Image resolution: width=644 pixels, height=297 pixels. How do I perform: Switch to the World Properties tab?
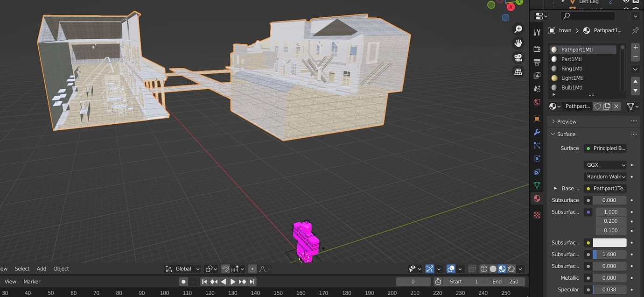(x=537, y=102)
